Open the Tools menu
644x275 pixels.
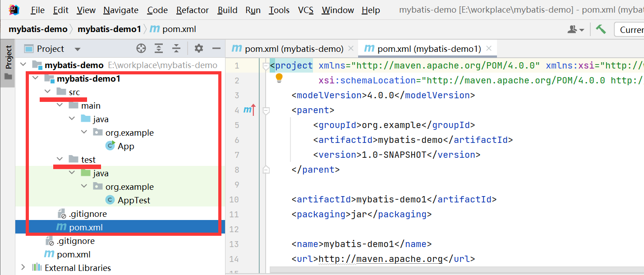279,10
